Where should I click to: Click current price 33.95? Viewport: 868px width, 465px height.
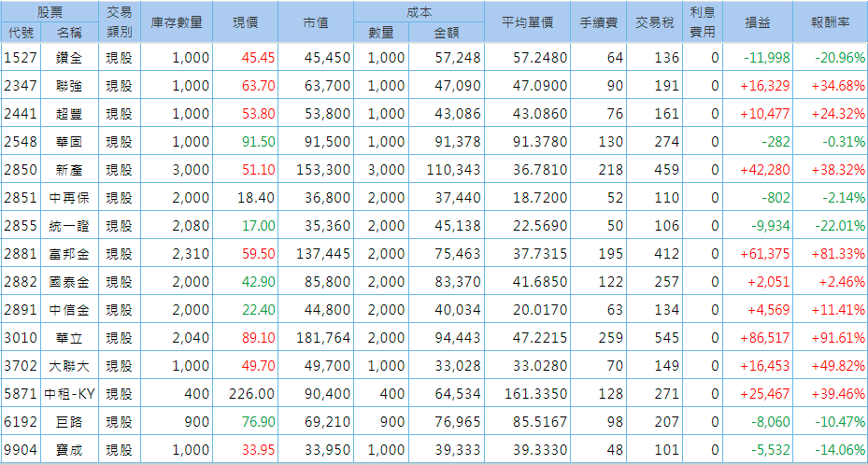pyautogui.click(x=258, y=450)
